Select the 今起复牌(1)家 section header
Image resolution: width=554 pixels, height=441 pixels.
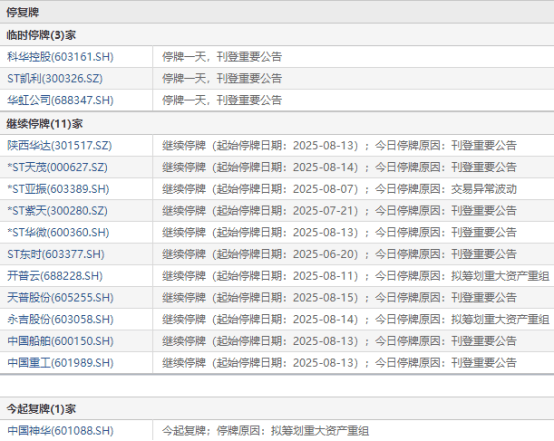click(x=41, y=409)
